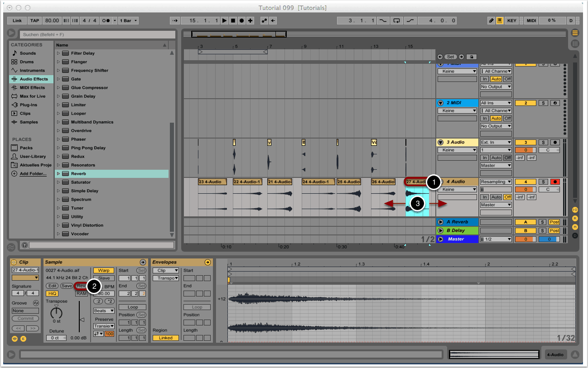
Task: Click the TAP tempo button
Action: [x=35, y=21]
